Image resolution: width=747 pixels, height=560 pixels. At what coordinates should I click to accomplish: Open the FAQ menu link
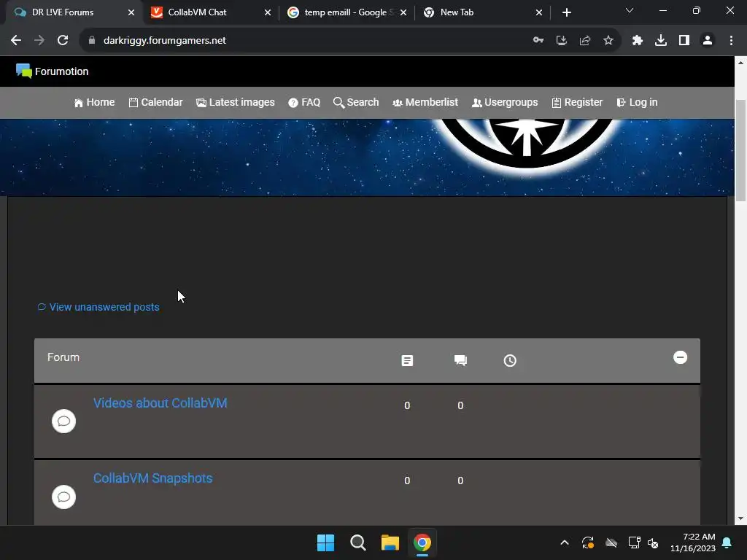point(304,102)
